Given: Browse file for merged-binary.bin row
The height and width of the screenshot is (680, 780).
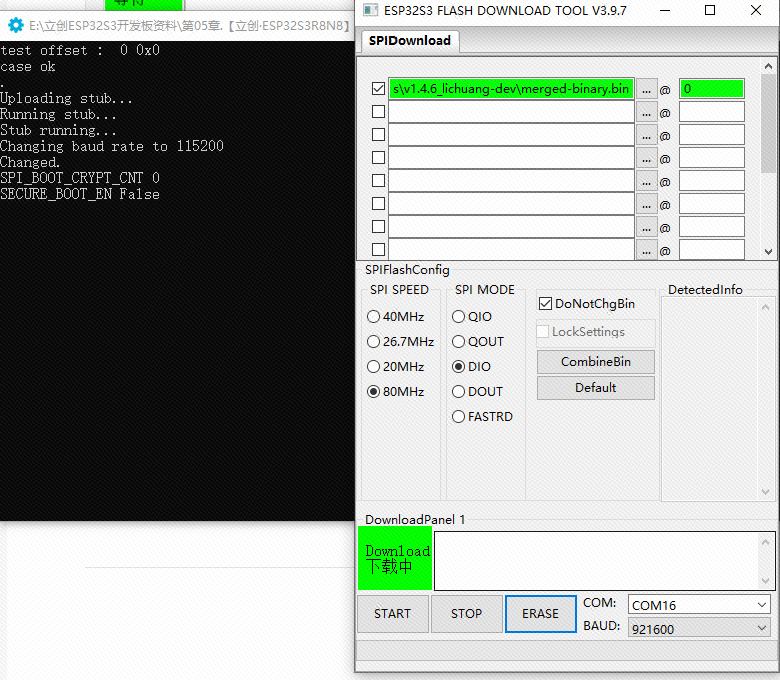Looking at the screenshot, I should coord(646,90).
